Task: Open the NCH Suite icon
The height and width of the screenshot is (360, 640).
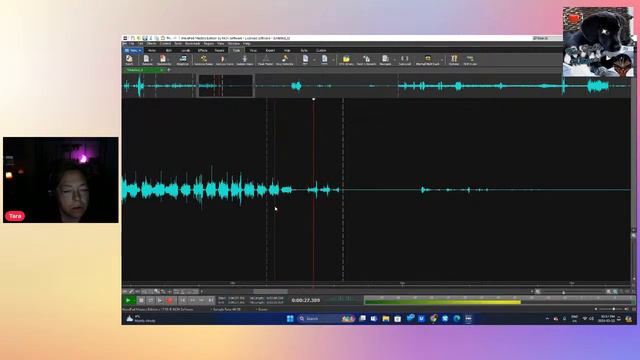Action: click(470, 60)
